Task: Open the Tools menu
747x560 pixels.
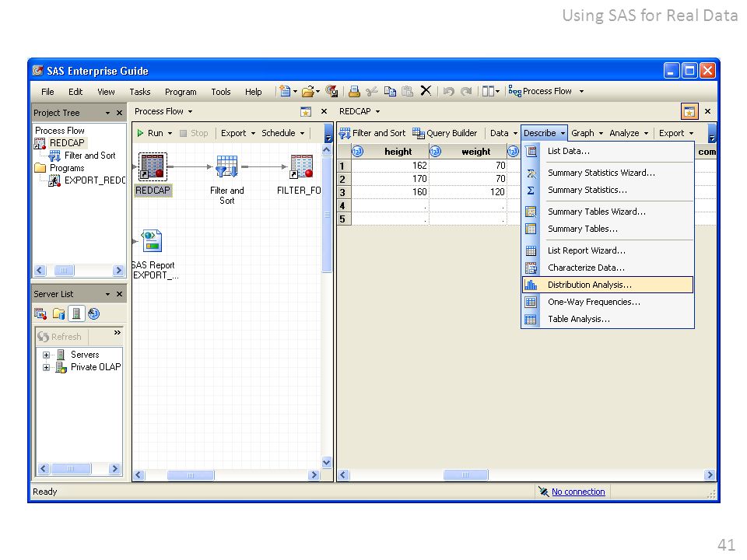Action: click(x=221, y=92)
